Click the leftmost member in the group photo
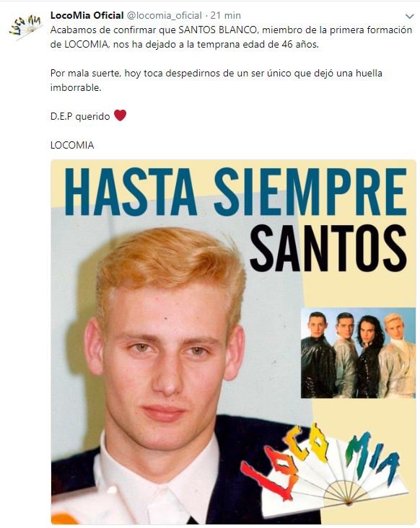The image size is (420, 528). (x=318, y=356)
